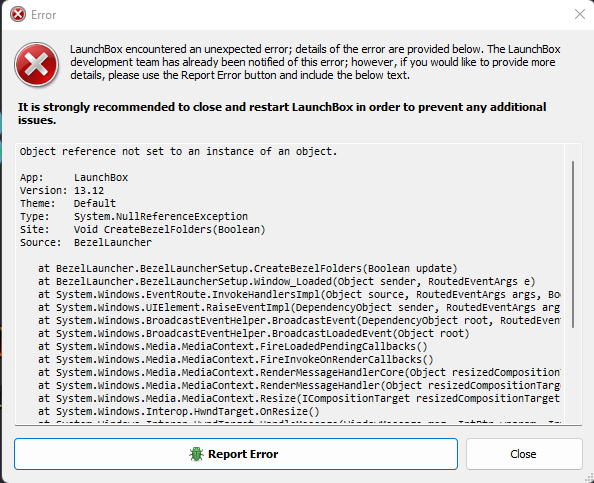This screenshot has width=594, height=483.
Task: Click the 'Error' window title text
Action: (x=44, y=15)
